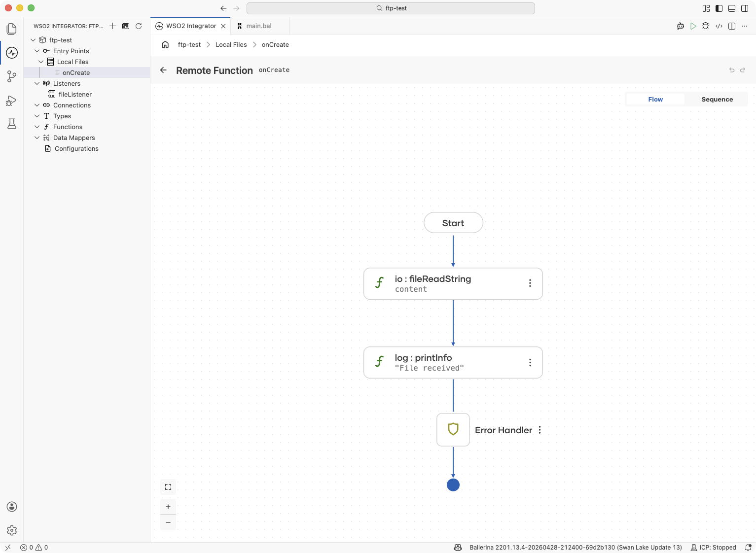Open the log : printInfo node

tap(453, 362)
